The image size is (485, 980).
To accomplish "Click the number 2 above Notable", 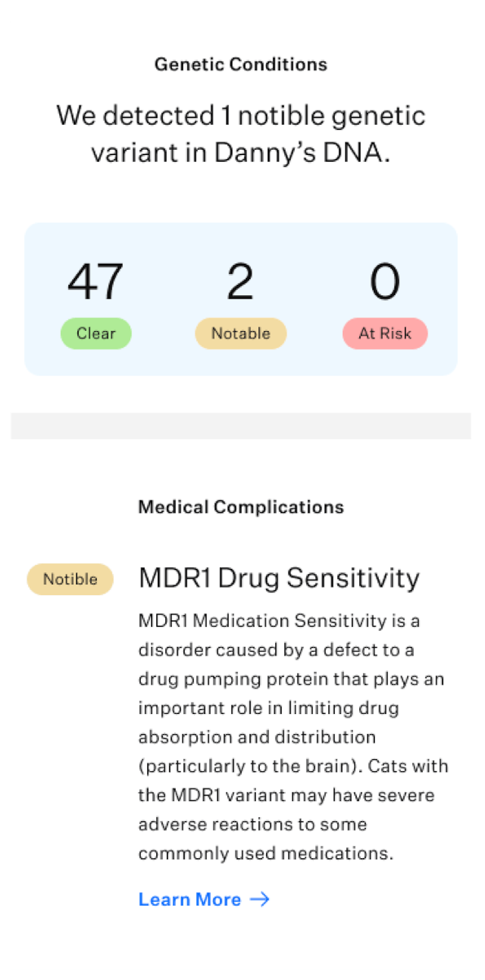I will (x=241, y=281).
